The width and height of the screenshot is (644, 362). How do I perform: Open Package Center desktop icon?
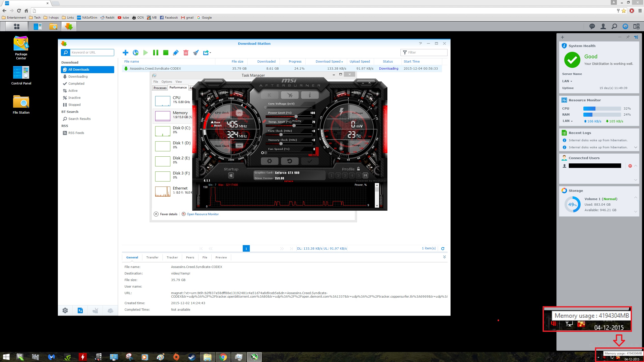[21, 48]
